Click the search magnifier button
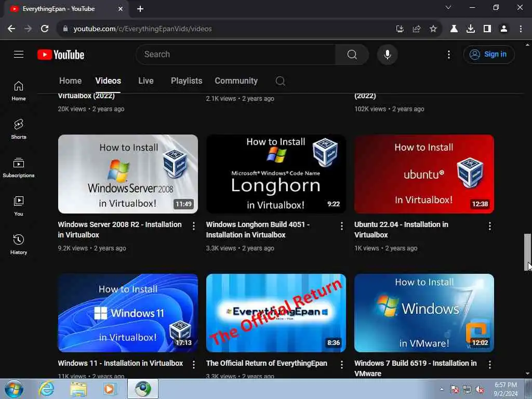The image size is (532, 399). pos(352,54)
